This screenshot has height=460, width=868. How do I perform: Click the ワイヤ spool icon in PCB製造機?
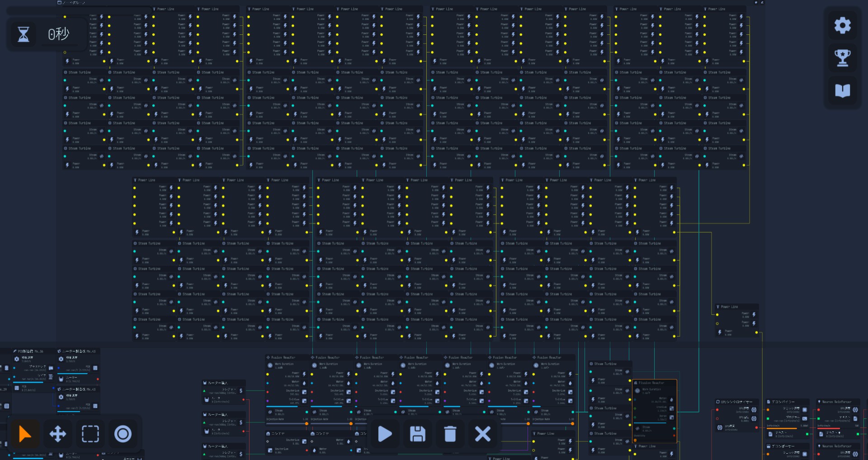[51, 376]
